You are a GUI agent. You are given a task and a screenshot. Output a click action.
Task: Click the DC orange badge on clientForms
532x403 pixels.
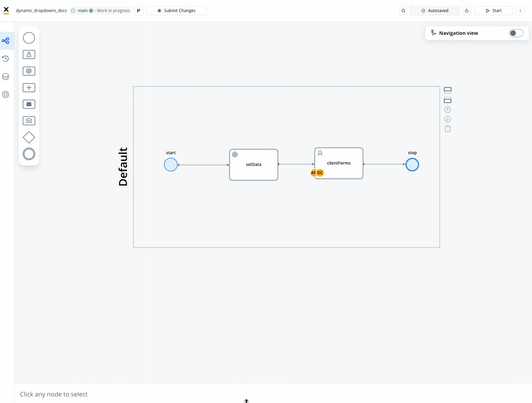320,173
